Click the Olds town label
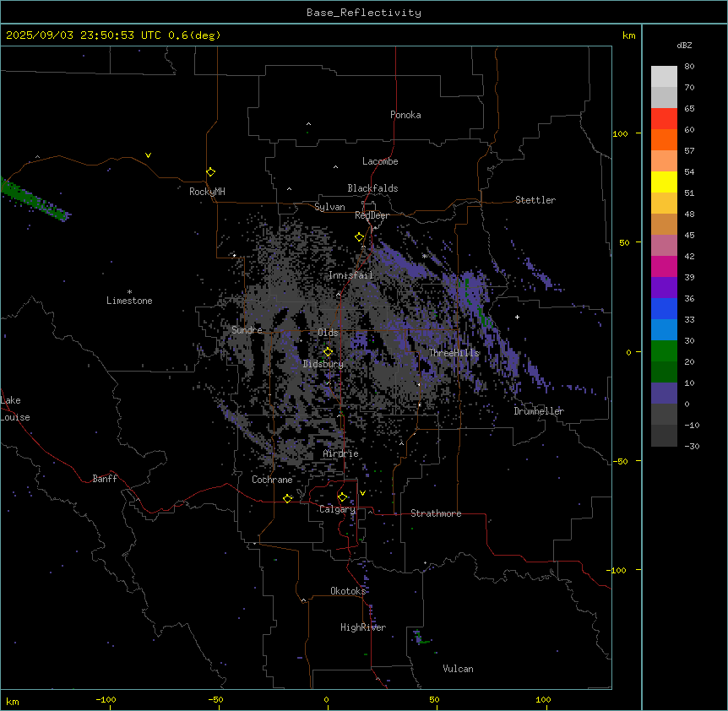 pos(328,333)
